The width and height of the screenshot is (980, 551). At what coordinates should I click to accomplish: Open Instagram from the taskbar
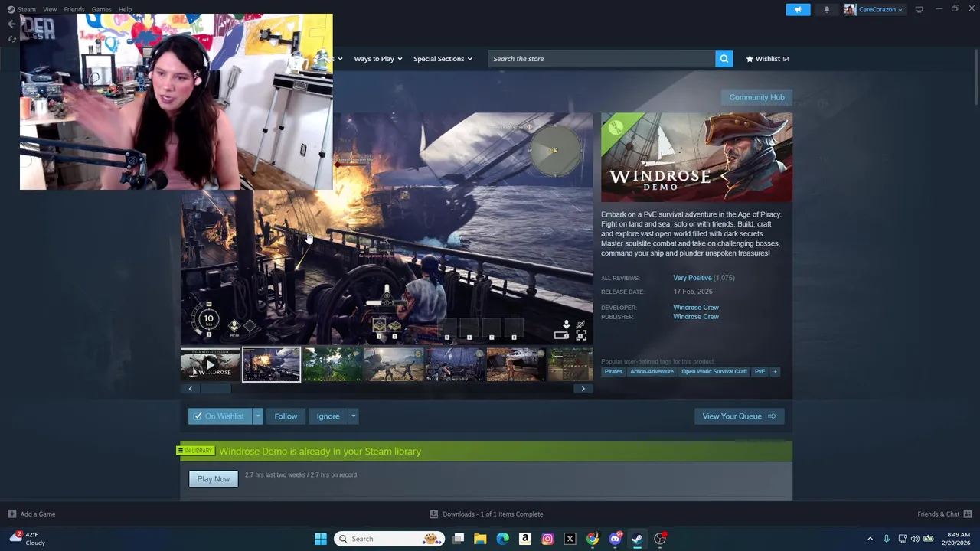click(547, 539)
